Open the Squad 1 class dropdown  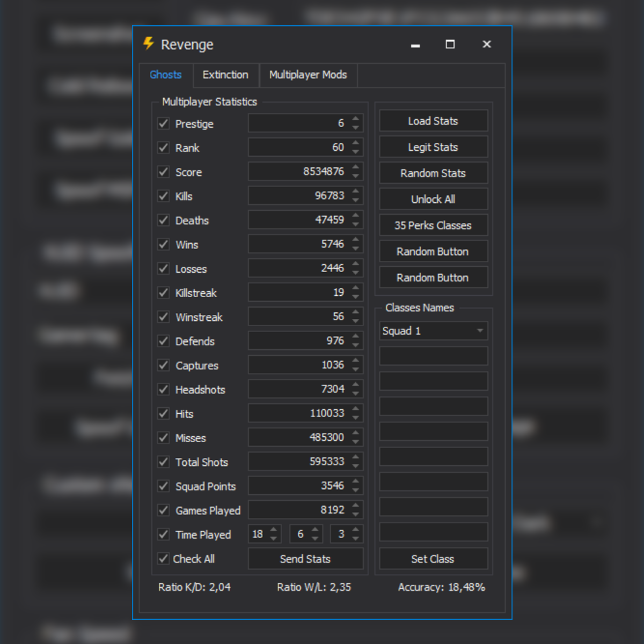[480, 331]
